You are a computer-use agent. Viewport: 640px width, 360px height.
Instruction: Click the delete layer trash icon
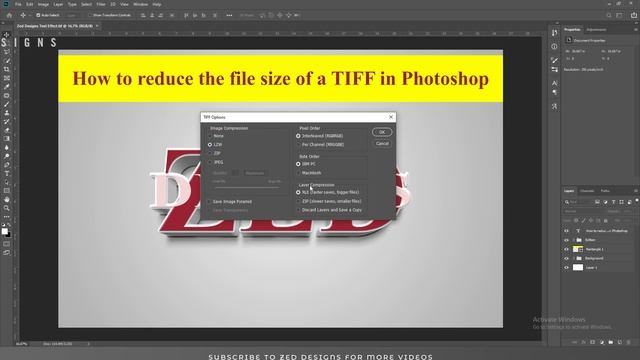pos(628,342)
